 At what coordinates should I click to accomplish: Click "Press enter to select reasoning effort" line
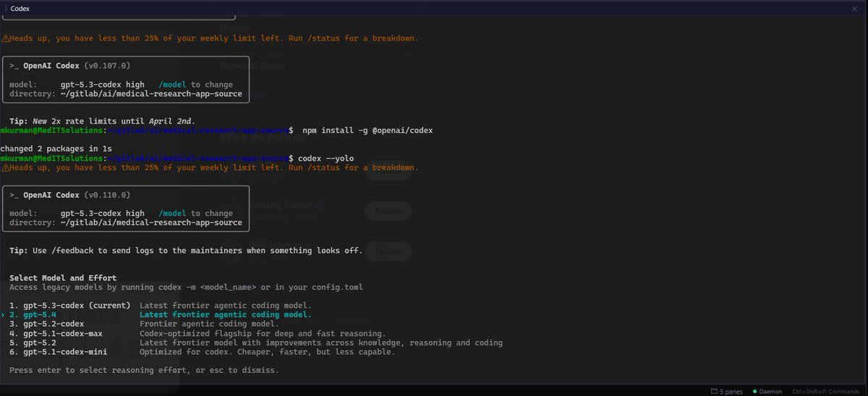click(x=144, y=371)
